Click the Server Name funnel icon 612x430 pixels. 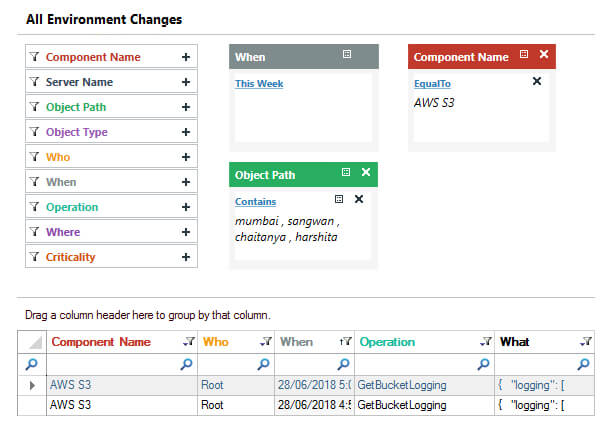[34, 82]
